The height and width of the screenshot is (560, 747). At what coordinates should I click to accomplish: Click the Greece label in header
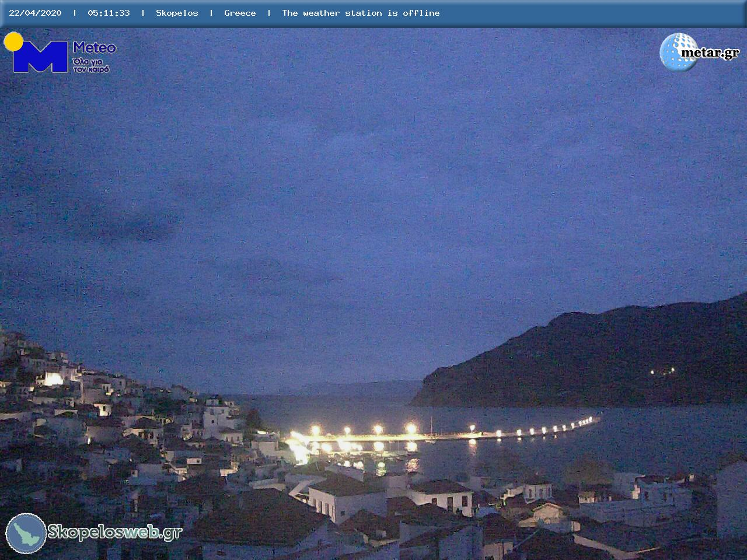click(240, 13)
